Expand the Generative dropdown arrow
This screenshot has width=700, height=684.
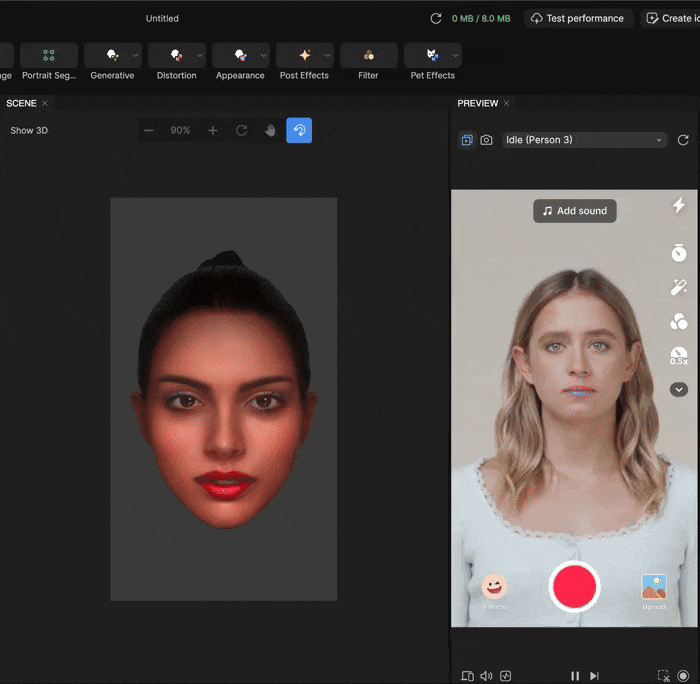click(135, 55)
